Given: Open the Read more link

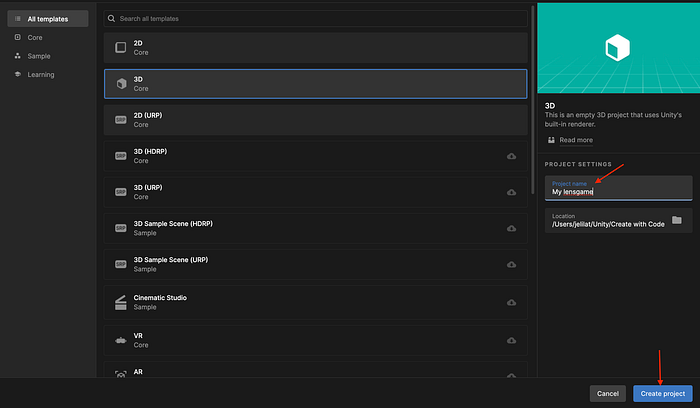Looking at the screenshot, I should coord(576,140).
